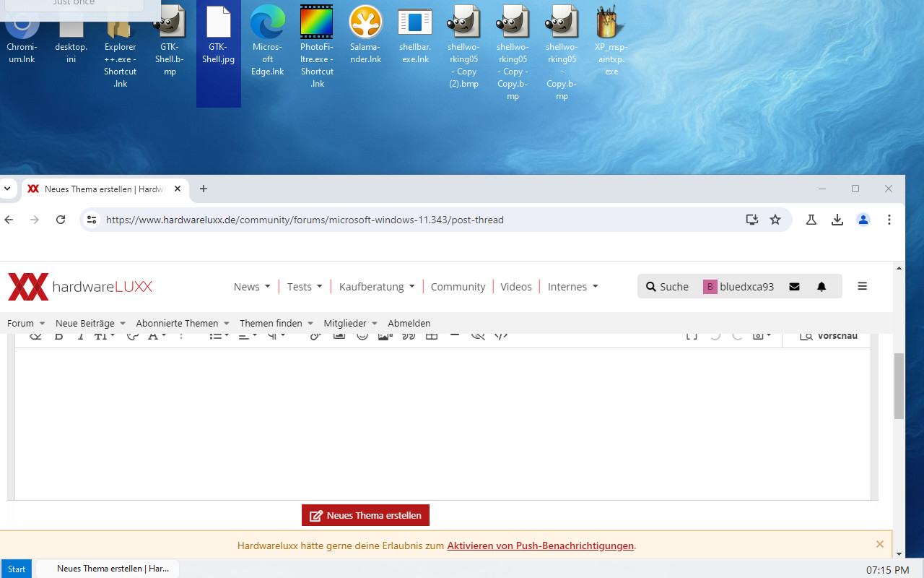Click the page vertical scrollbar thumb
The width and height of the screenshot is (924, 578).
coord(899,386)
